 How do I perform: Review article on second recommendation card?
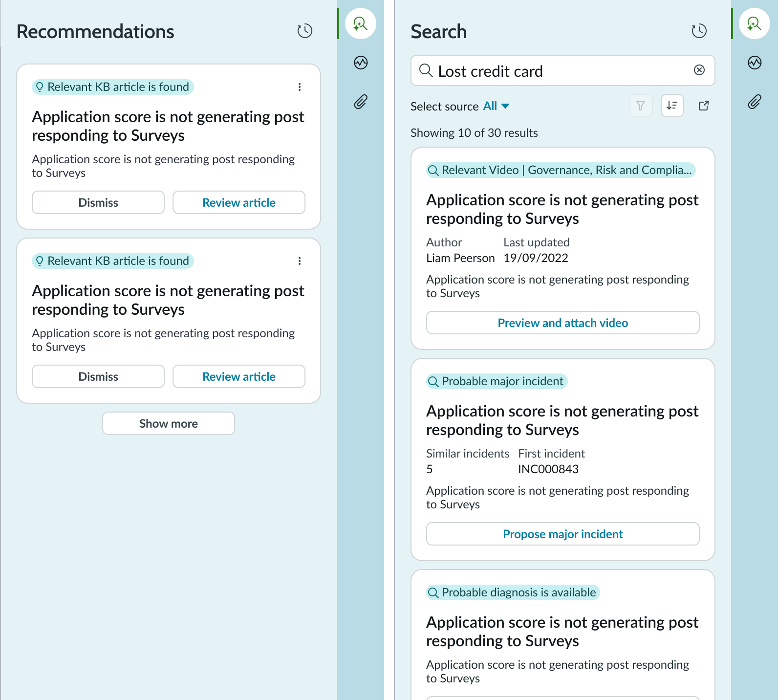[x=238, y=376]
